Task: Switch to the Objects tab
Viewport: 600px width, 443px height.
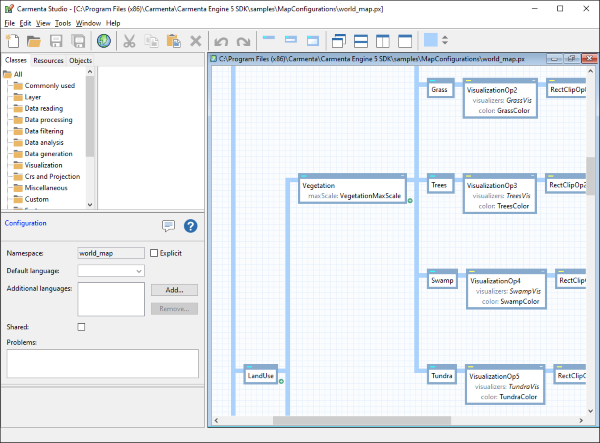Action: click(x=80, y=61)
